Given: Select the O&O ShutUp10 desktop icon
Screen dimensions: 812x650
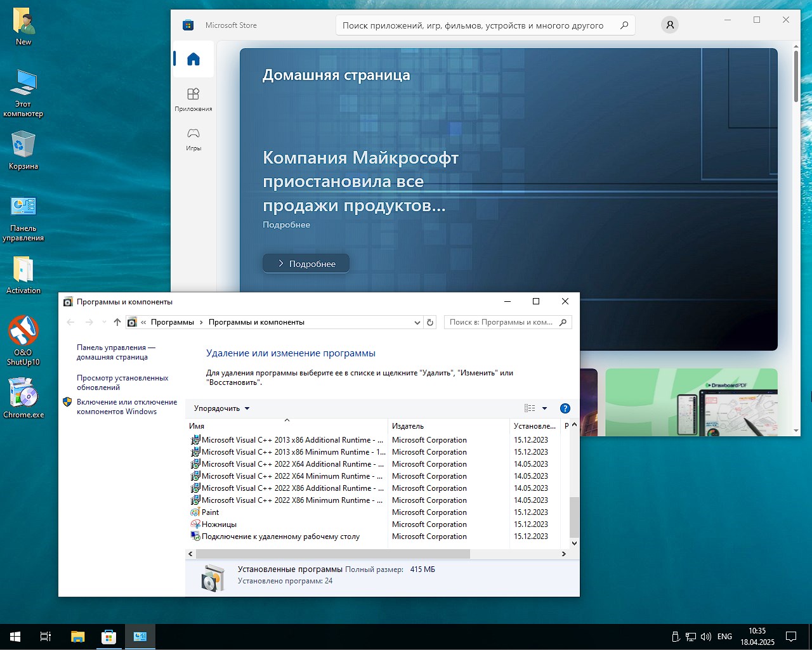Looking at the screenshot, I should pyautogui.click(x=23, y=341).
